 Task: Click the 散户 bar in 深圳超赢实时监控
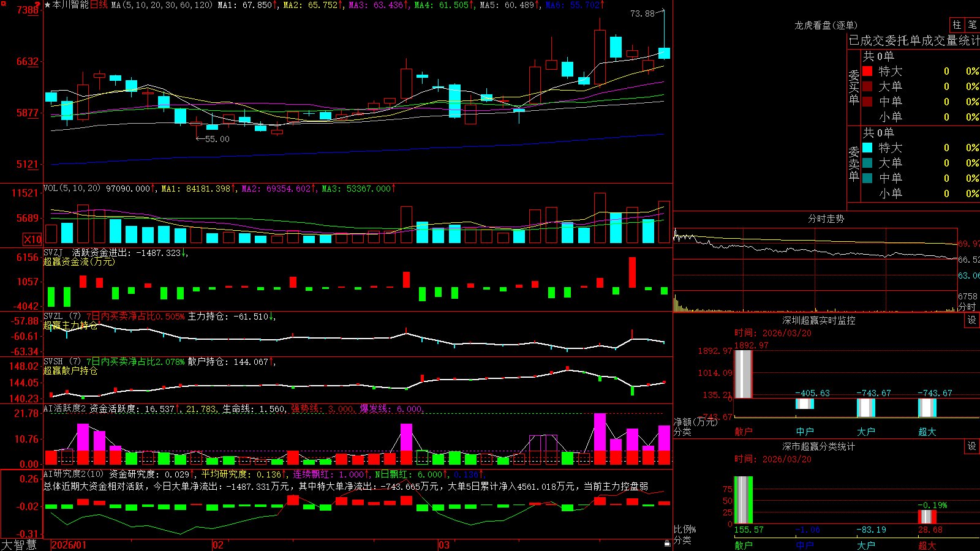pyautogui.click(x=743, y=374)
